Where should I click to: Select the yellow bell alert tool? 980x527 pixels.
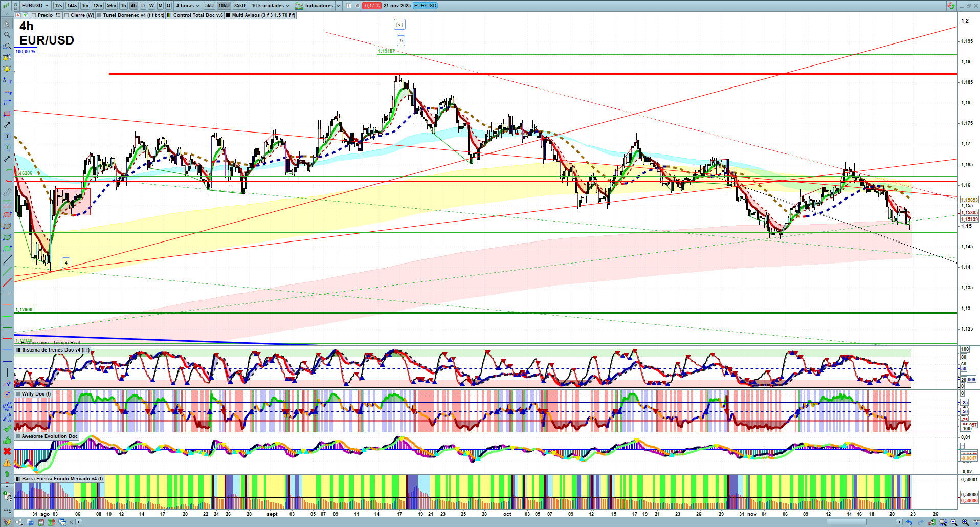point(7,69)
